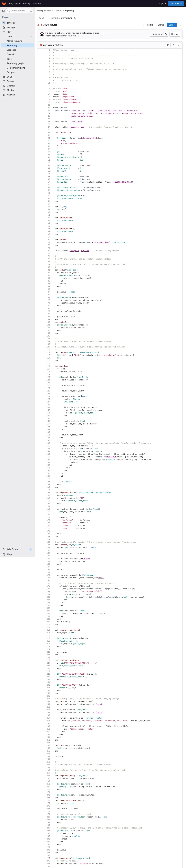Click outvoke breadcrumb link
The image size is (186, 868).
[x=59, y=10]
